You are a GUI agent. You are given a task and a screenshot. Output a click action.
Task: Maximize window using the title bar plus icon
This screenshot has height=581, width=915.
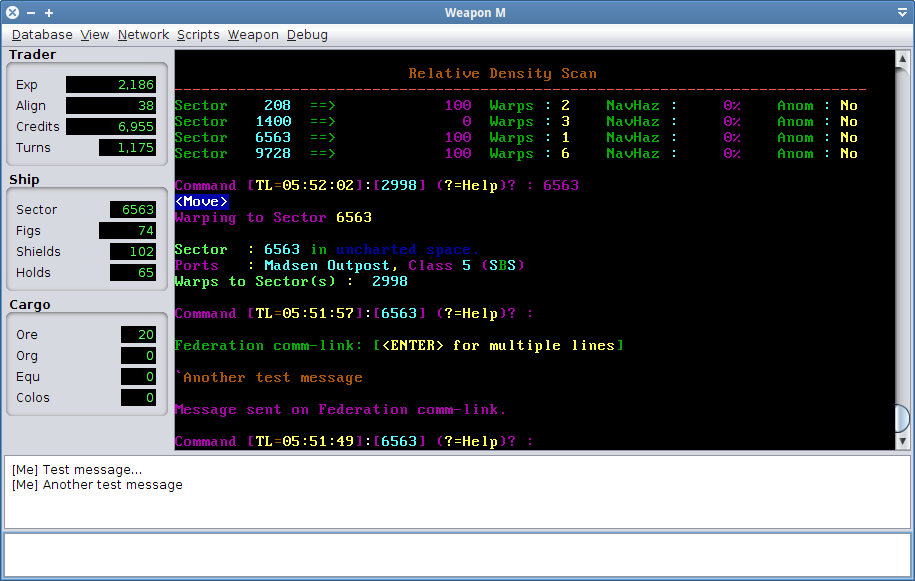[x=49, y=12]
